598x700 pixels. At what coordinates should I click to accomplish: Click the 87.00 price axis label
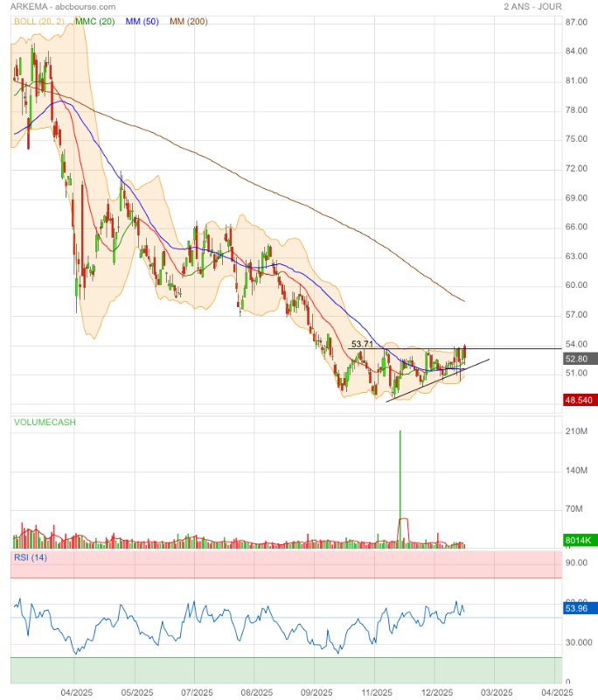[576, 23]
